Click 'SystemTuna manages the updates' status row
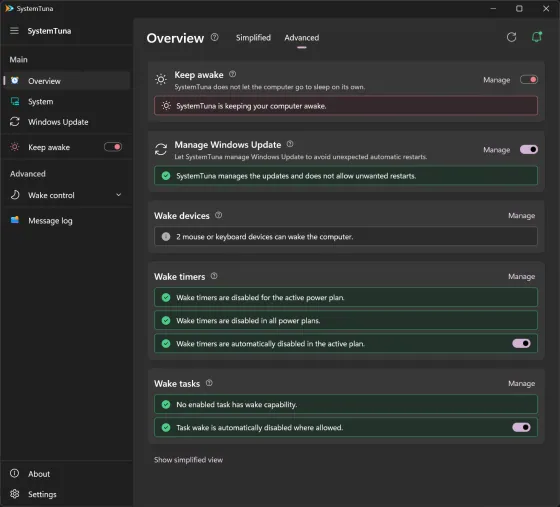This screenshot has width=560, height=507. click(346, 176)
